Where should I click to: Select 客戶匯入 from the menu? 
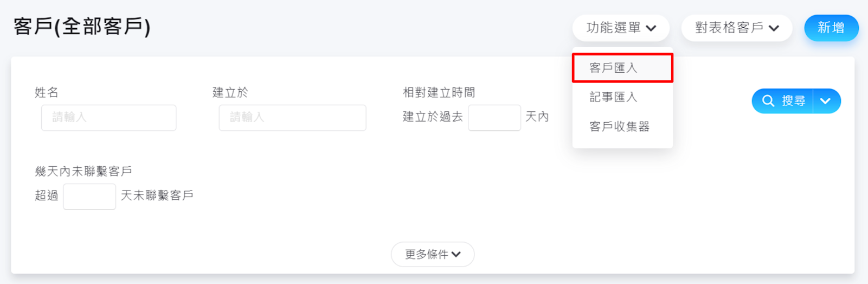pyautogui.click(x=622, y=68)
